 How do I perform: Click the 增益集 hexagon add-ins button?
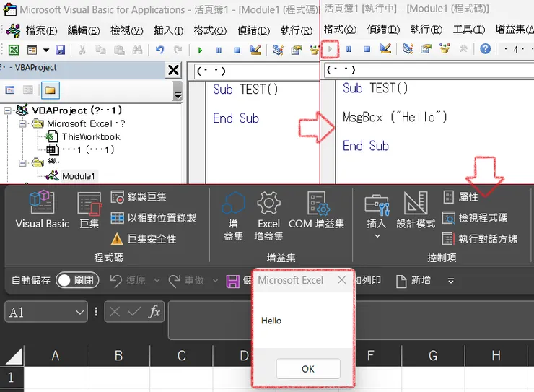pyautogui.click(x=233, y=216)
